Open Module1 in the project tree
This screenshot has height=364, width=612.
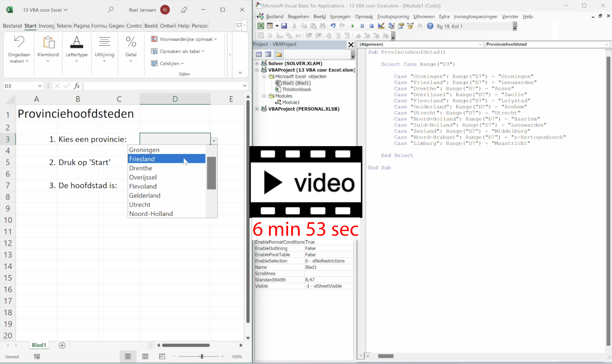[291, 102]
